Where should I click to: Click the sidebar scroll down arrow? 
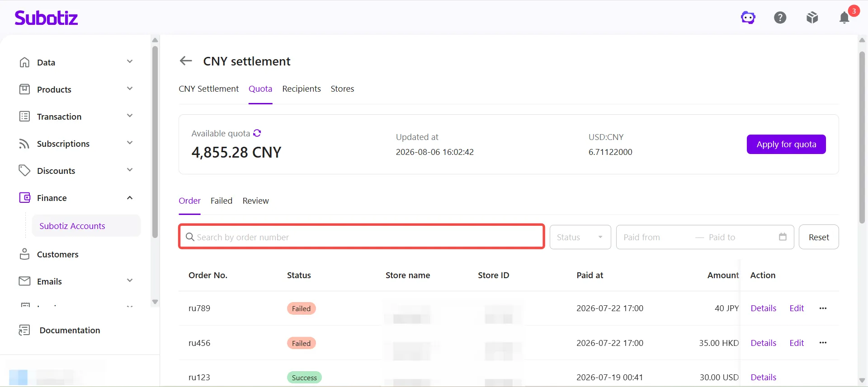coord(155,302)
